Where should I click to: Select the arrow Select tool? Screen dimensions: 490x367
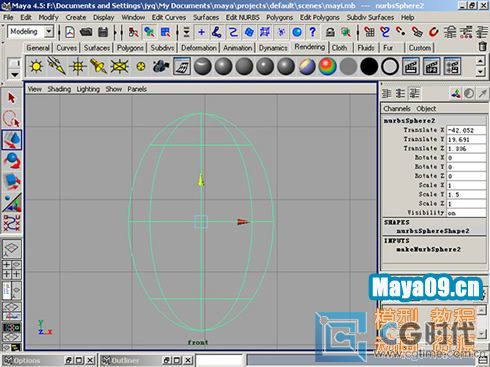(x=12, y=98)
